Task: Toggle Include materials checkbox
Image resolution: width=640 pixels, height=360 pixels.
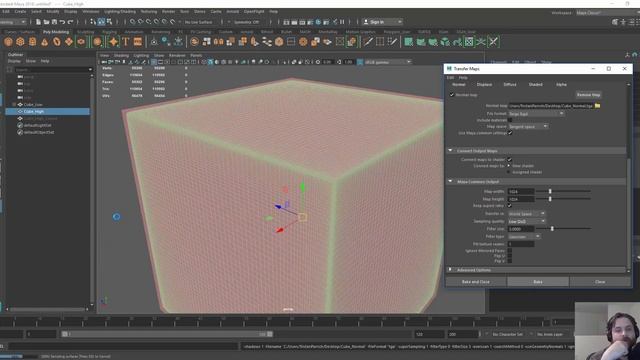Action: (510, 120)
